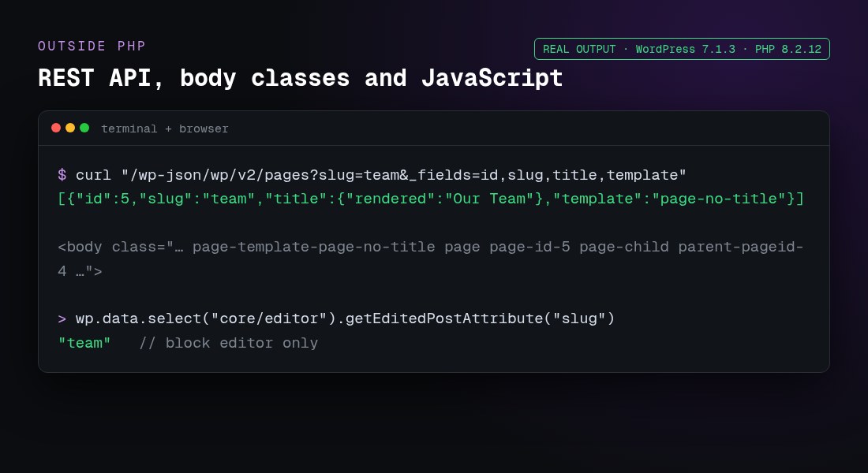Click the green maximize dot in terminal header

click(x=84, y=128)
